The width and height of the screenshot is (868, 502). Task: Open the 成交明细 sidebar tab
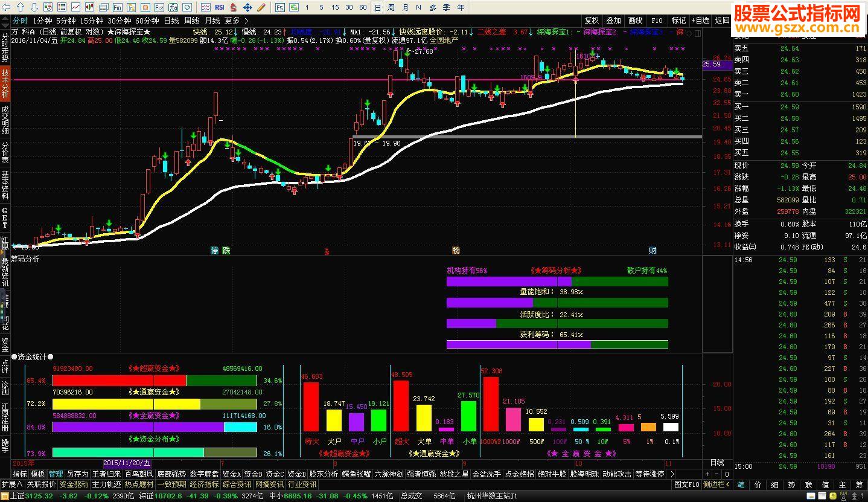5,120
